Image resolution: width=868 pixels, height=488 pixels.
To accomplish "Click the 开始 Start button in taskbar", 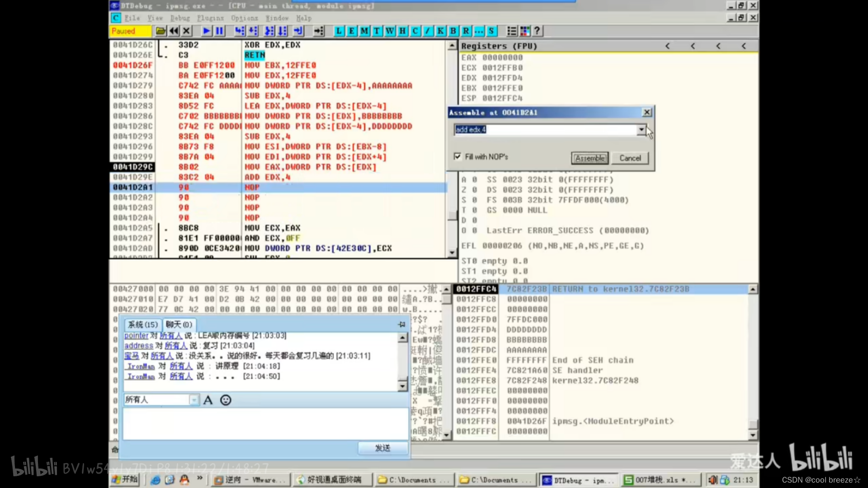I will (x=125, y=480).
